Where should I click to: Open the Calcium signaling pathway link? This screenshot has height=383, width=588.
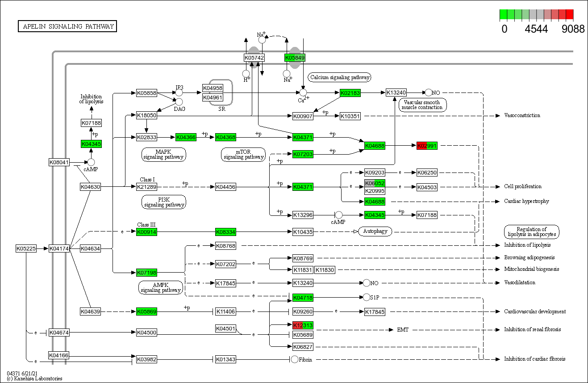coord(340,77)
